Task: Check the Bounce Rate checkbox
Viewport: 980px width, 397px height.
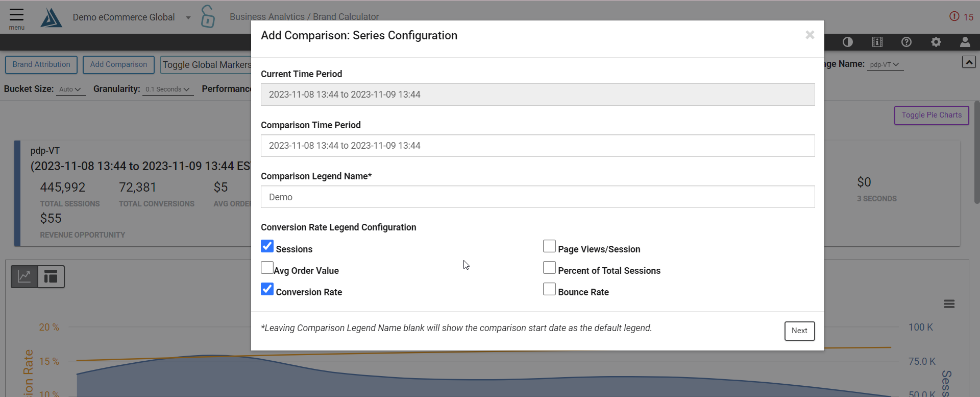Action: [549, 289]
